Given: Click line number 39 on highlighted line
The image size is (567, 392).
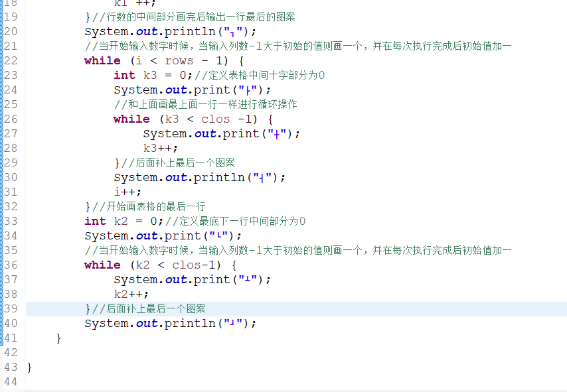Looking at the screenshot, I should pyautogui.click(x=11, y=308).
